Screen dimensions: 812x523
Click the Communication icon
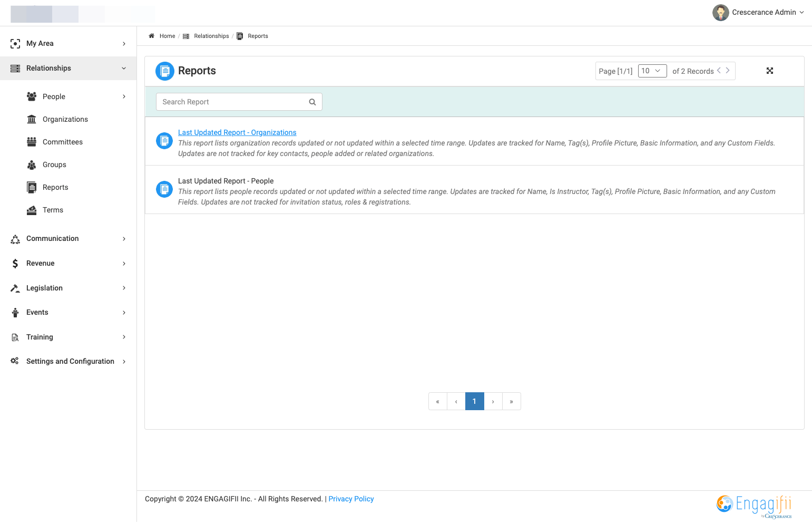coord(15,239)
